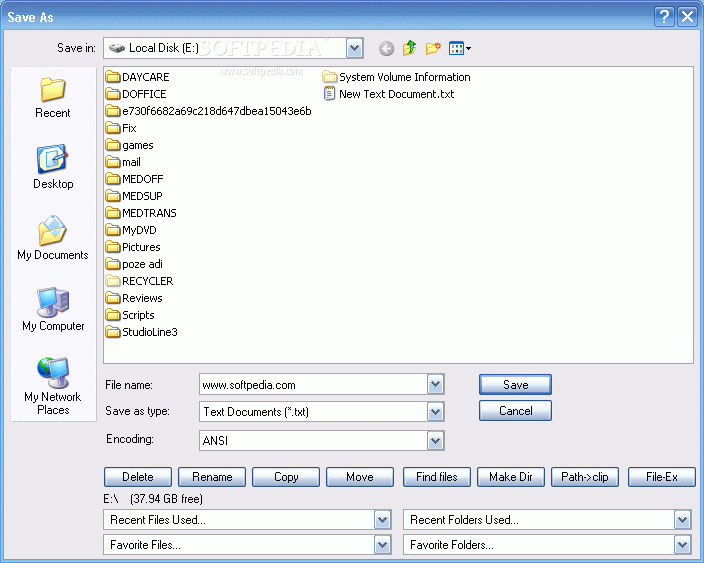Select the MEDSUP folder icon
Viewport: 704px width, 563px height.
click(x=113, y=196)
